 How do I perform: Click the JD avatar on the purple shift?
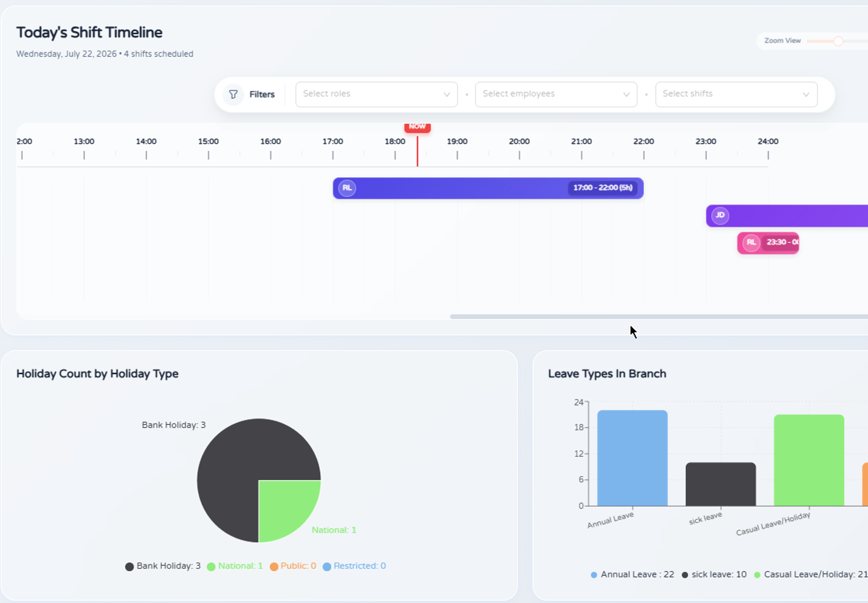pos(720,215)
